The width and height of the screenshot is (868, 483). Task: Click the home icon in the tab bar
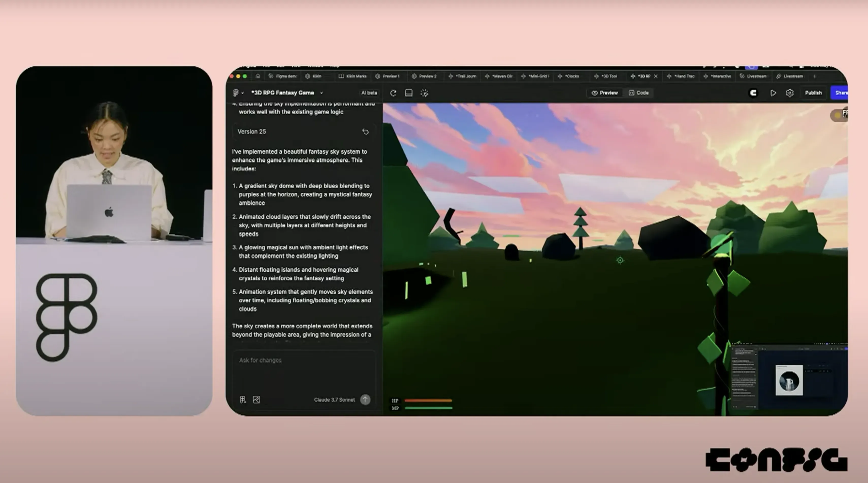[x=258, y=76]
